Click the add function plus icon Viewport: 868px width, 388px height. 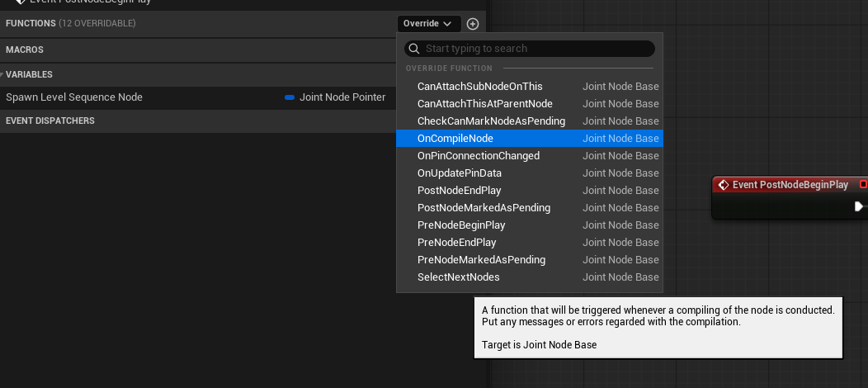[472, 24]
